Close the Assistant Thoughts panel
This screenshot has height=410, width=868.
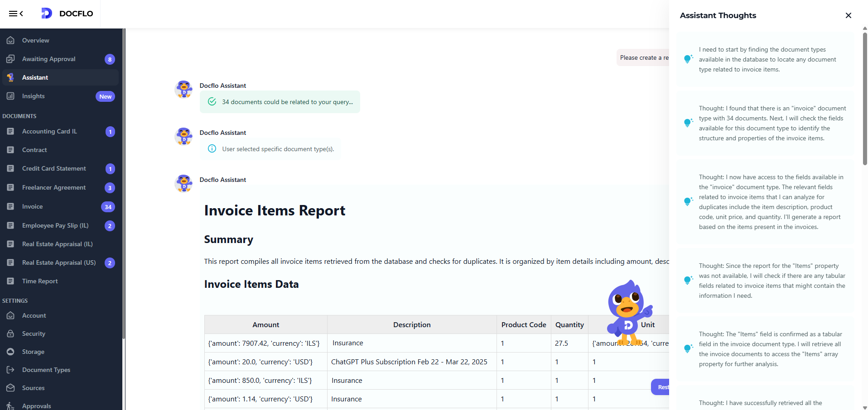(x=848, y=15)
